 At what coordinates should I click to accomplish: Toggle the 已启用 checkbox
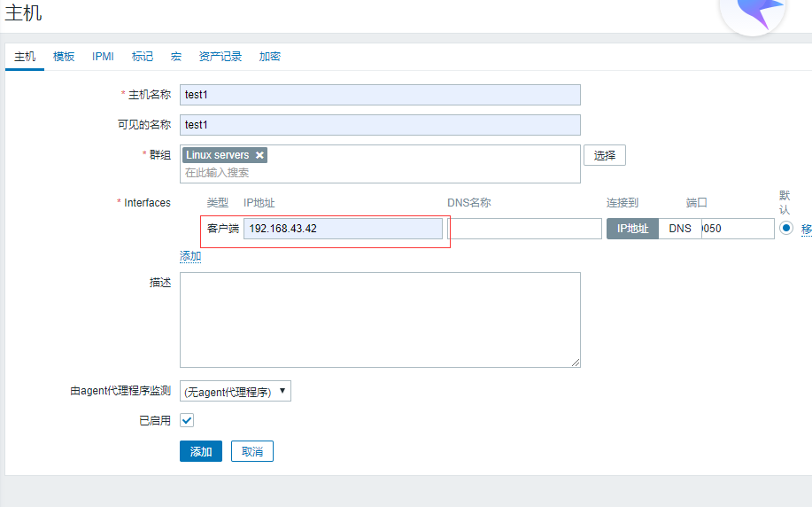point(187,420)
